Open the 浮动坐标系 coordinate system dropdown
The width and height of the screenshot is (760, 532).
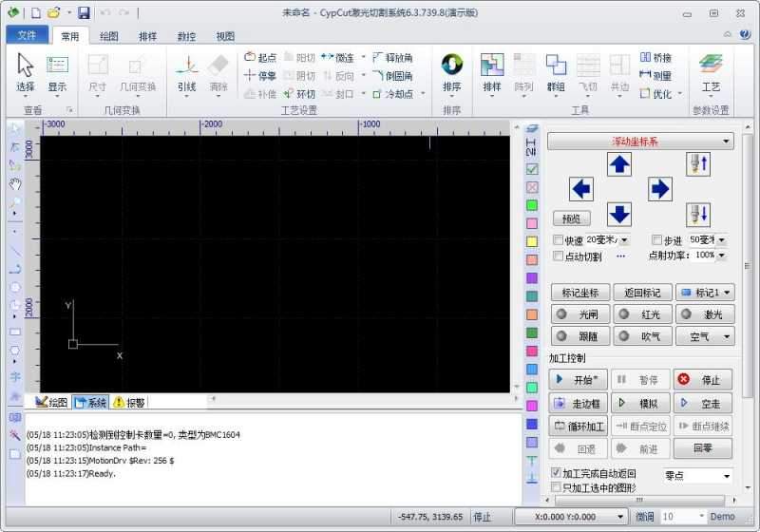pyautogui.click(x=640, y=141)
